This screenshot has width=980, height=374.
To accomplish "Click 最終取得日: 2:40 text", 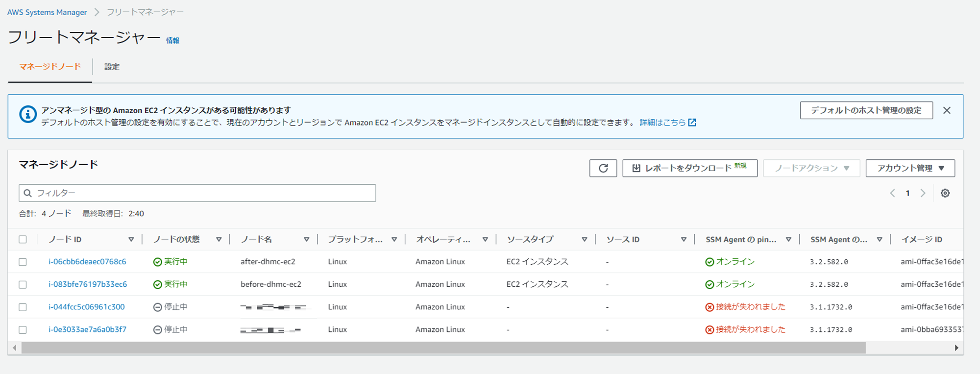I will pyautogui.click(x=113, y=214).
